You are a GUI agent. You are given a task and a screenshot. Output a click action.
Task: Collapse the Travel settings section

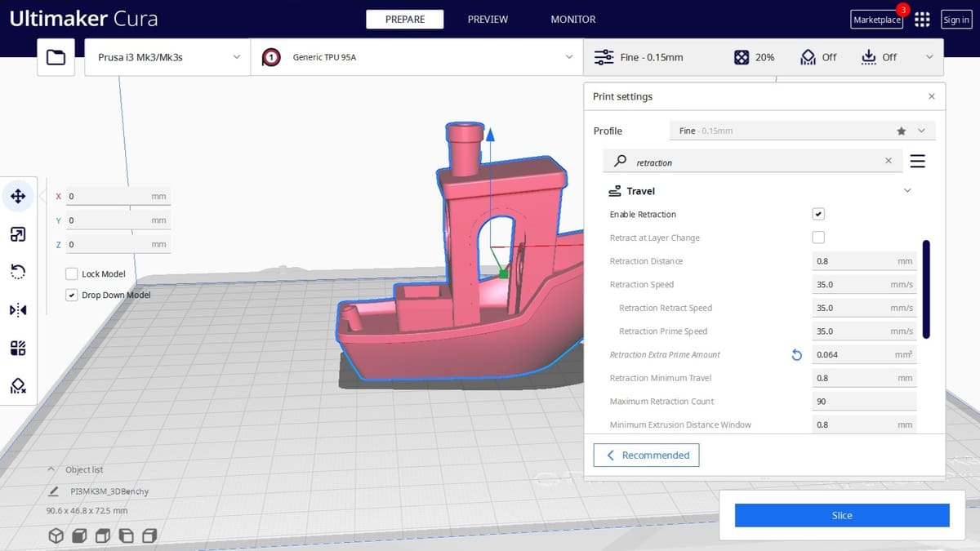click(x=907, y=191)
